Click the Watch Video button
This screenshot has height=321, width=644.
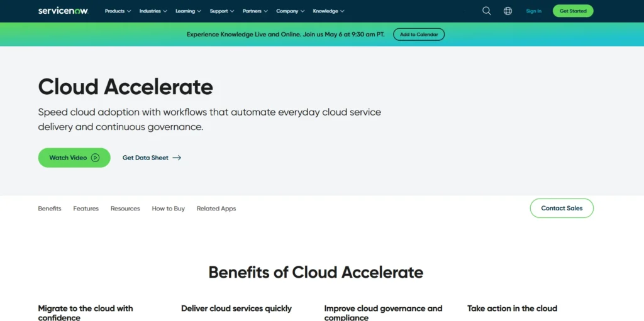click(74, 158)
